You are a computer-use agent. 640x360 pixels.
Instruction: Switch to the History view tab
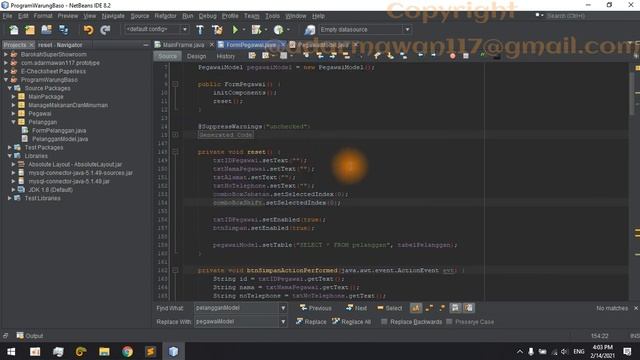pos(226,56)
